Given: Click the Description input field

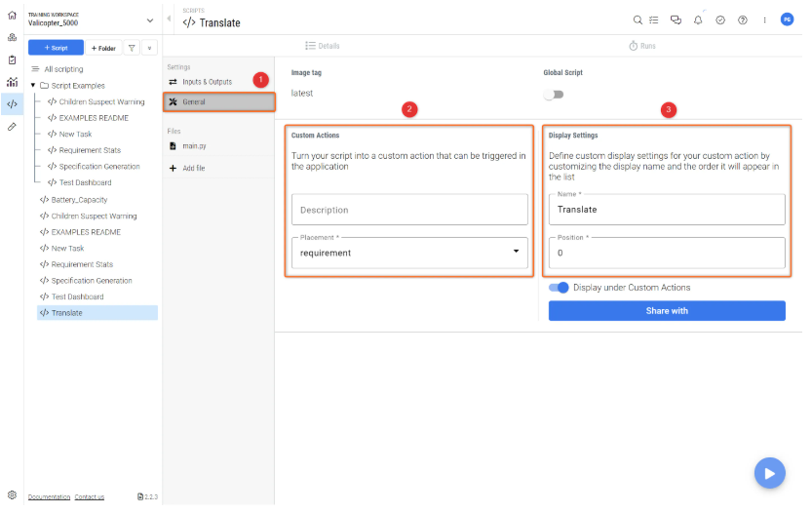Looking at the screenshot, I should tap(409, 210).
